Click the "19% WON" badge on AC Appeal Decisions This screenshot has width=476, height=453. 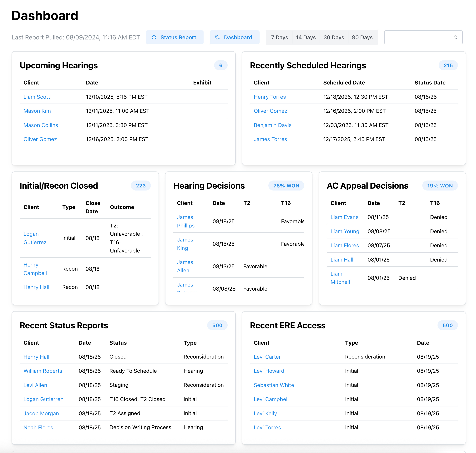440,186
